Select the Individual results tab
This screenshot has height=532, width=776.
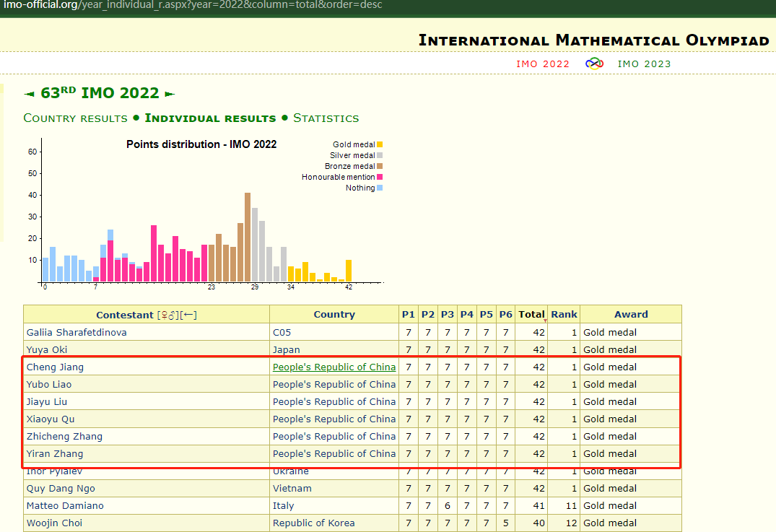(x=210, y=118)
